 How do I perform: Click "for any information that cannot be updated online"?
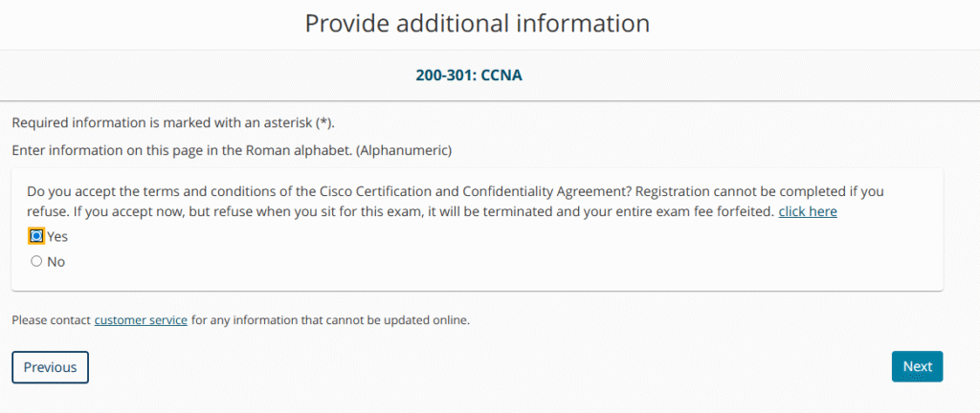tap(330, 320)
